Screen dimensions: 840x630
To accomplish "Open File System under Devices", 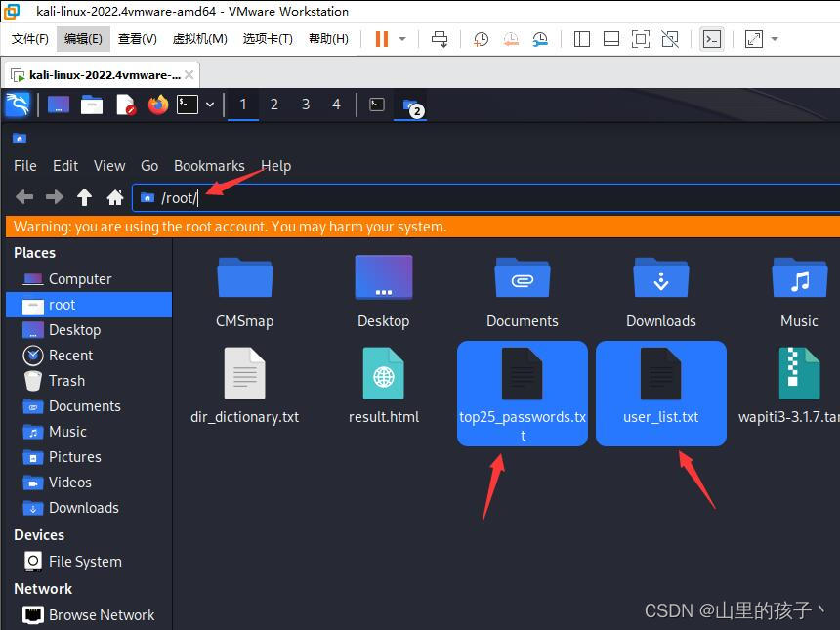I will pyautogui.click(x=89, y=562).
